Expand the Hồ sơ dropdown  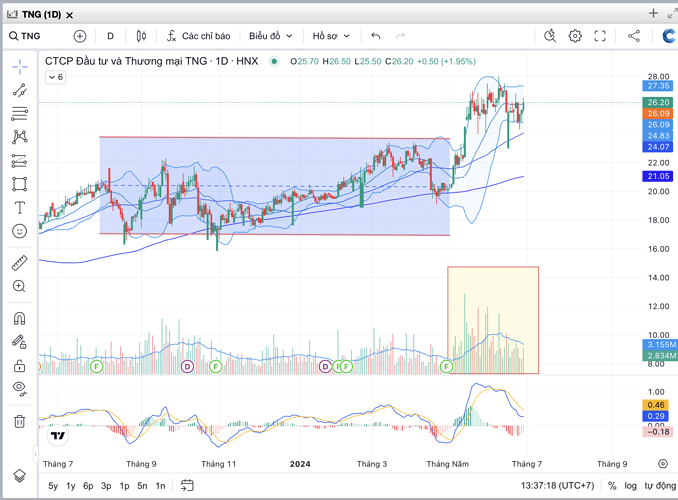pos(331,36)
